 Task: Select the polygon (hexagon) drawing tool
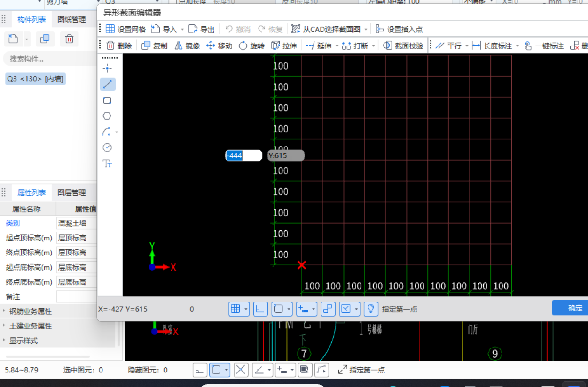coord(108,116)
